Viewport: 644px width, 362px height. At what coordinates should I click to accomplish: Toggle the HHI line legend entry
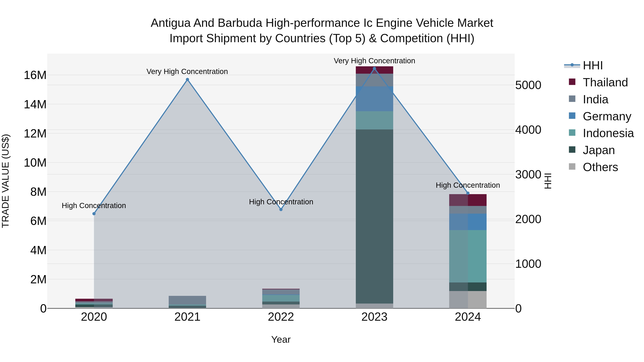(x=584, y=65)
